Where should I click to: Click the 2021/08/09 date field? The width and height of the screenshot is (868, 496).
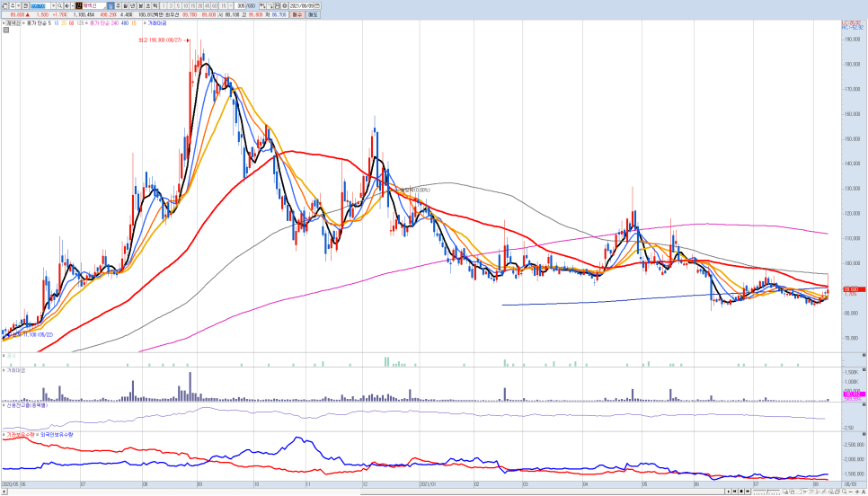[x=301, y=5]
